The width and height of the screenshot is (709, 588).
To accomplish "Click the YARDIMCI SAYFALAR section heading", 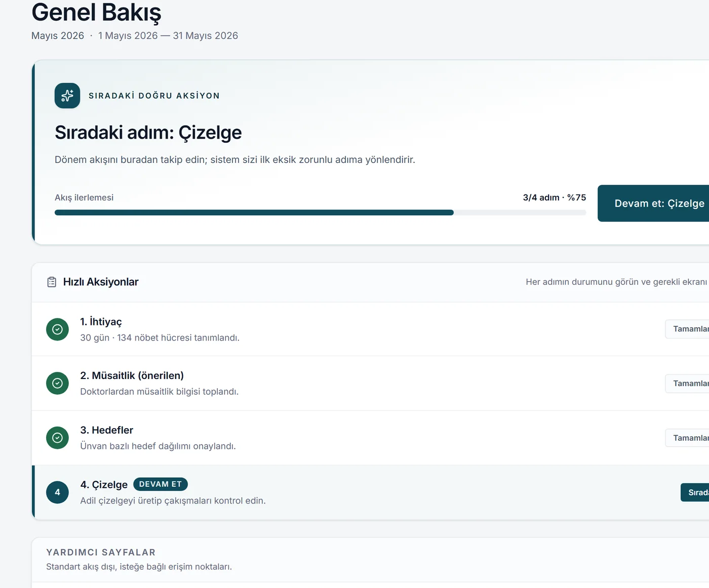I will click(x=101, y=553).
